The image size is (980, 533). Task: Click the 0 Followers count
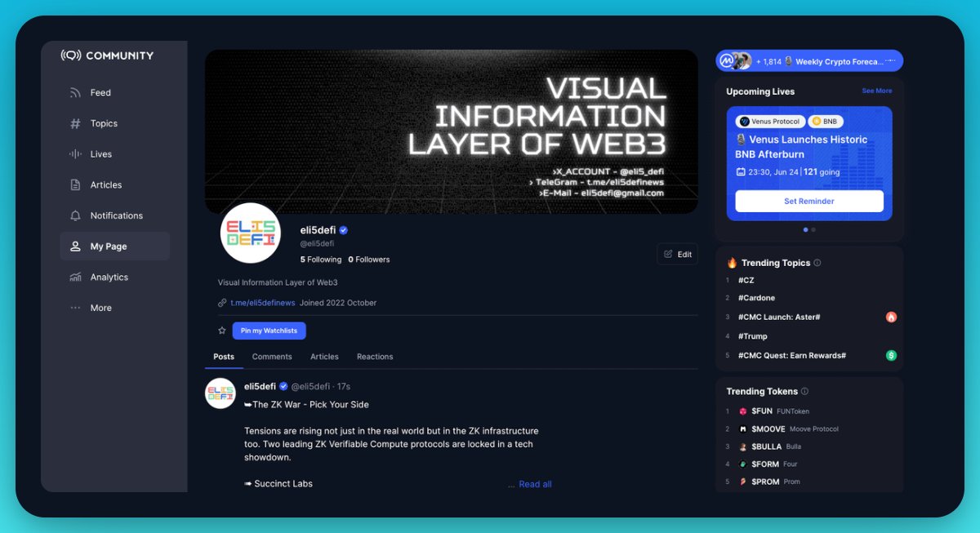click(369, 260)
